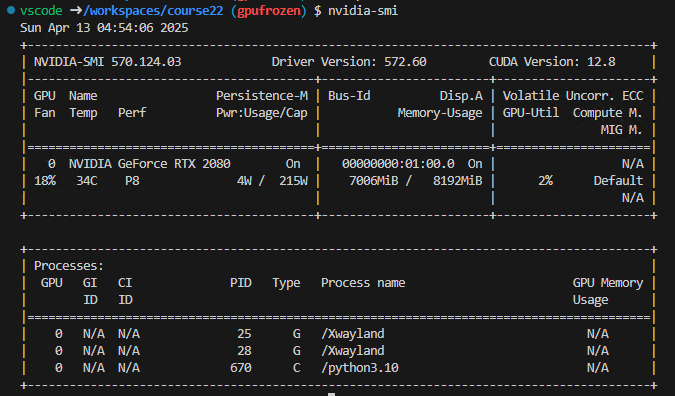This screenshot has width=675, height=396.
Task: Click the fan speed value '18%'
Action: (x=45, y=181)
